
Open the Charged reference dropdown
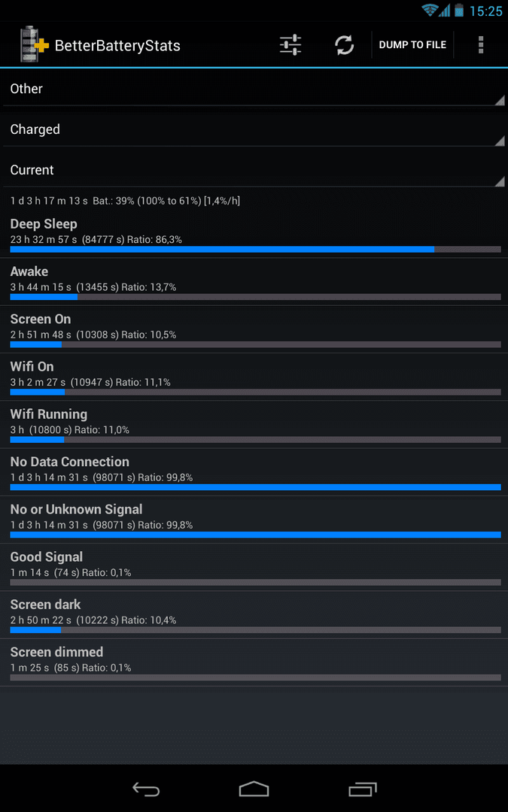(254, 129)
